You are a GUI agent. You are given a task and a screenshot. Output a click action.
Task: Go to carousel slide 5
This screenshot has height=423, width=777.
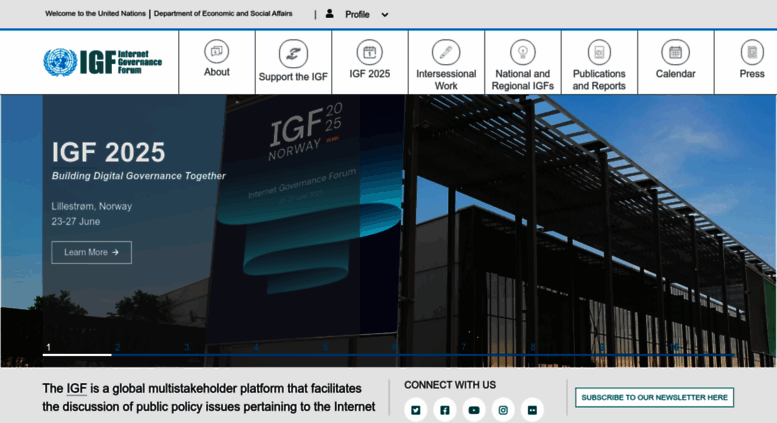point(325,347)
